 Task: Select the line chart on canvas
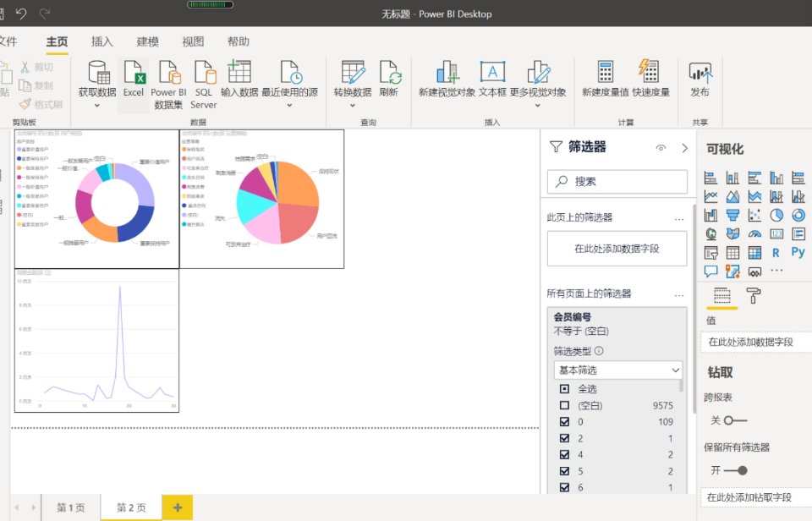(x=96, y=340)
